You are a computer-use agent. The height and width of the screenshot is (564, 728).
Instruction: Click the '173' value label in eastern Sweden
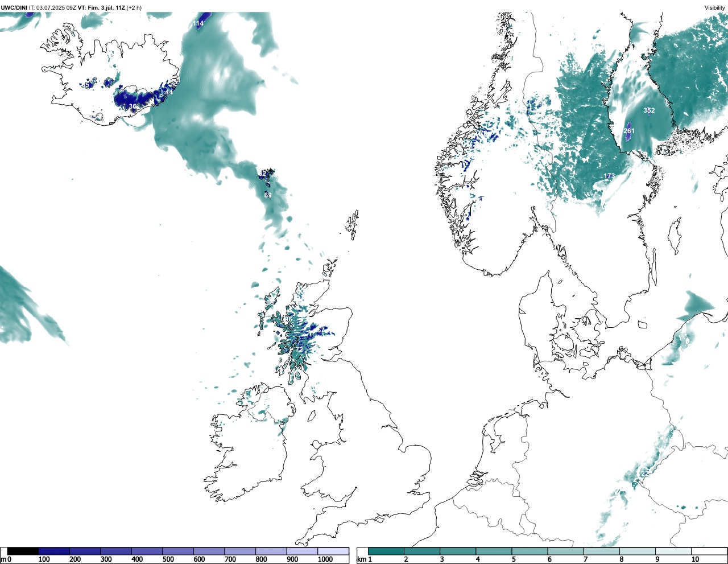(609, 176)
